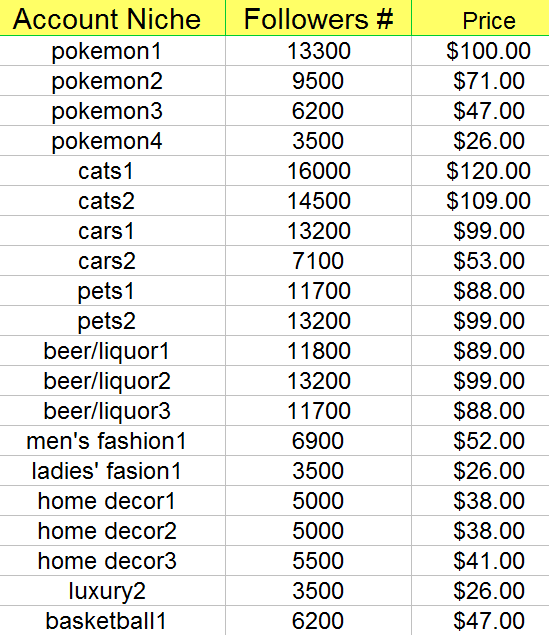
Task: Select the men's fashion1 cell
Action: 112,441
